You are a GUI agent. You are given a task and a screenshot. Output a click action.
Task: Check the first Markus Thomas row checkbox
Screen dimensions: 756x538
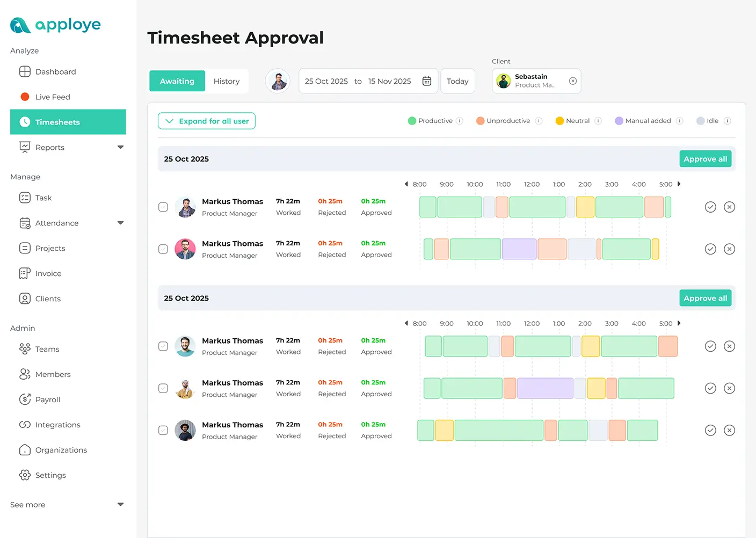[163, 207]
